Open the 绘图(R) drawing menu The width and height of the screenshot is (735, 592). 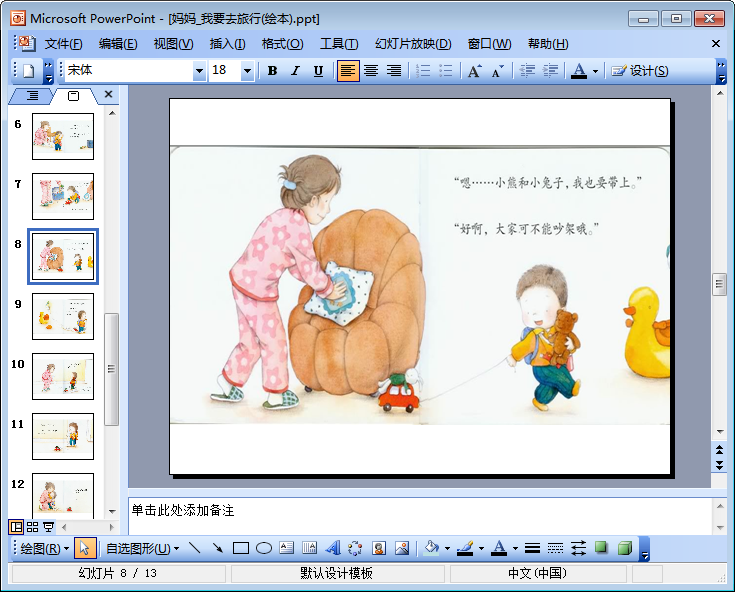45,548
